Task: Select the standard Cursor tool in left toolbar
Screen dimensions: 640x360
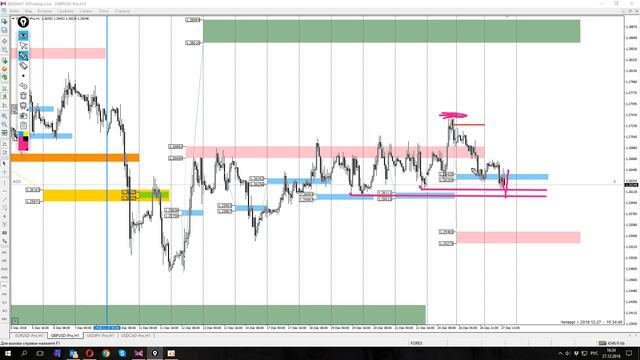Action: click(x=4, y=164)
